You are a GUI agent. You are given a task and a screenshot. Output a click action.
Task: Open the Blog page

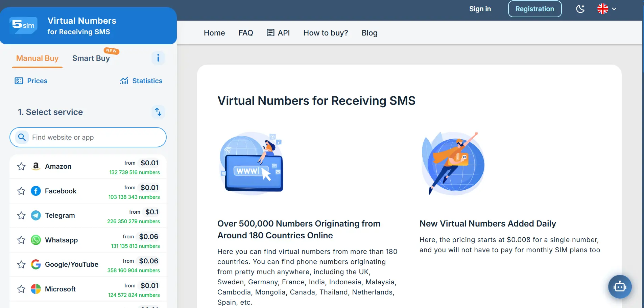click(369, 33)
